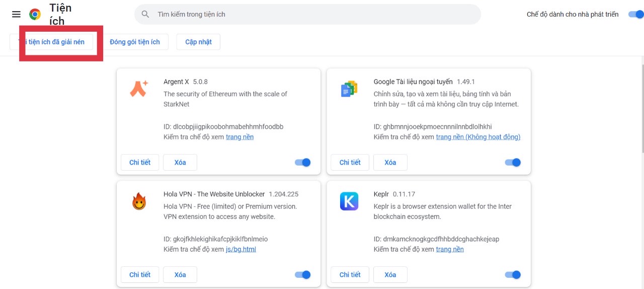Open Chi tiết for Keplr

pos(350,274)
